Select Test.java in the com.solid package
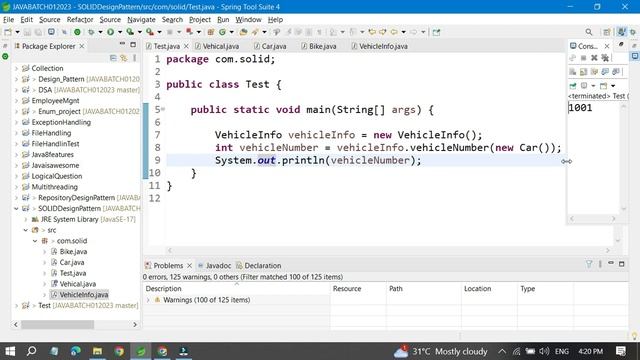This screenshot has width=640, height=360. pos(73,273)
